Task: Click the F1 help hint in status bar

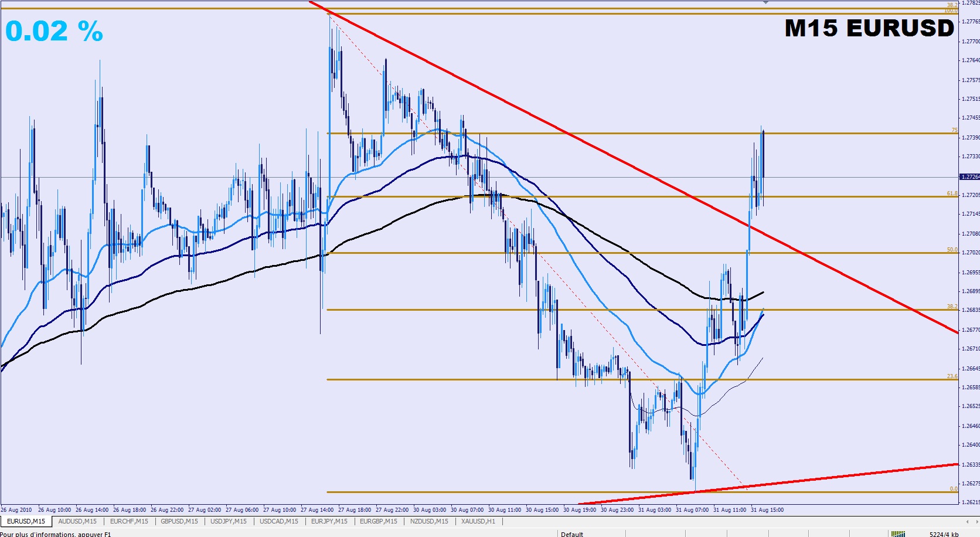Action: pos(55,534)
